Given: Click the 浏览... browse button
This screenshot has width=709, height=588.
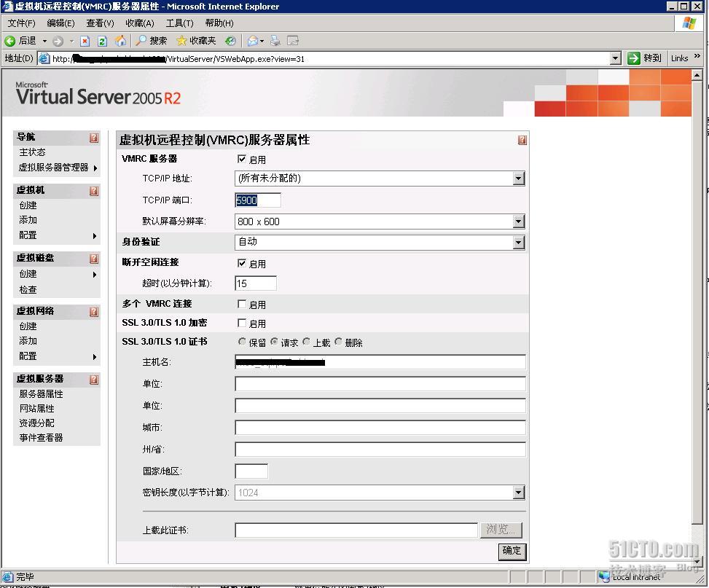Looking at the screenshot, I should (501, 530).
